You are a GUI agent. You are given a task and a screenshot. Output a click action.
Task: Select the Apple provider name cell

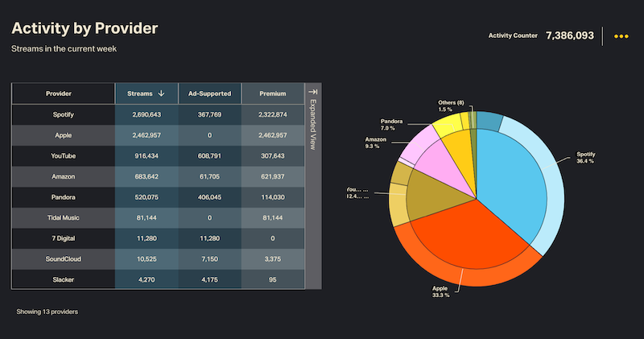63,135
